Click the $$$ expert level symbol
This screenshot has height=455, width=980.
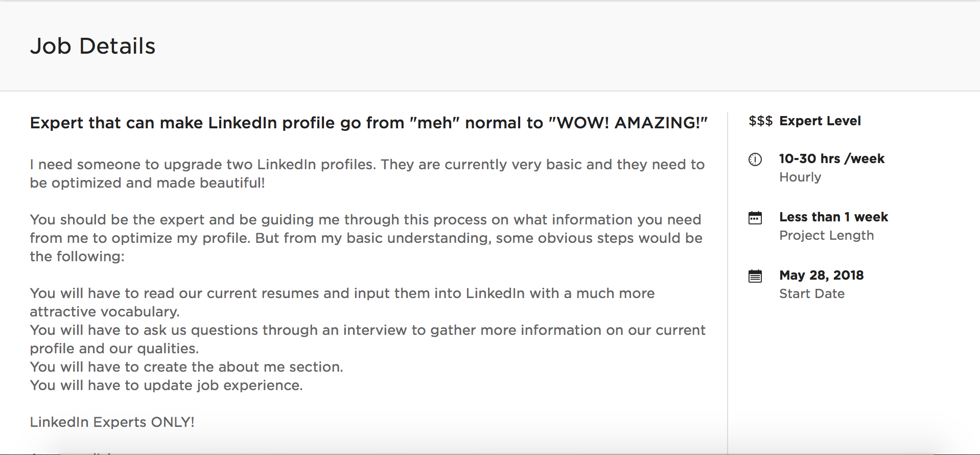(x=760, y=121)
